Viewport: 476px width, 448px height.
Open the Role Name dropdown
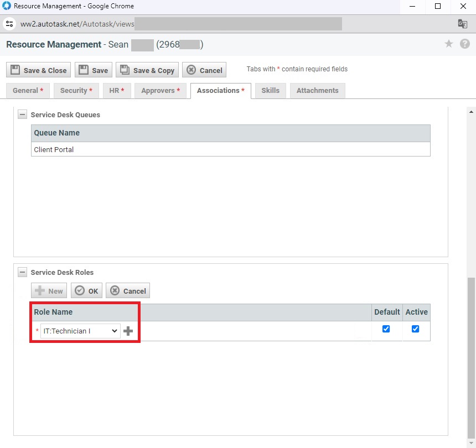[80, 331]
